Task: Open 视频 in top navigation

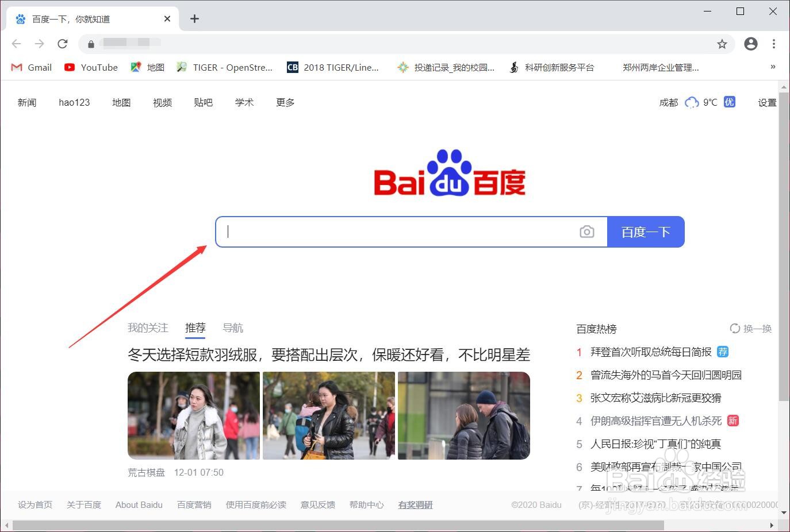Action: 163,102
